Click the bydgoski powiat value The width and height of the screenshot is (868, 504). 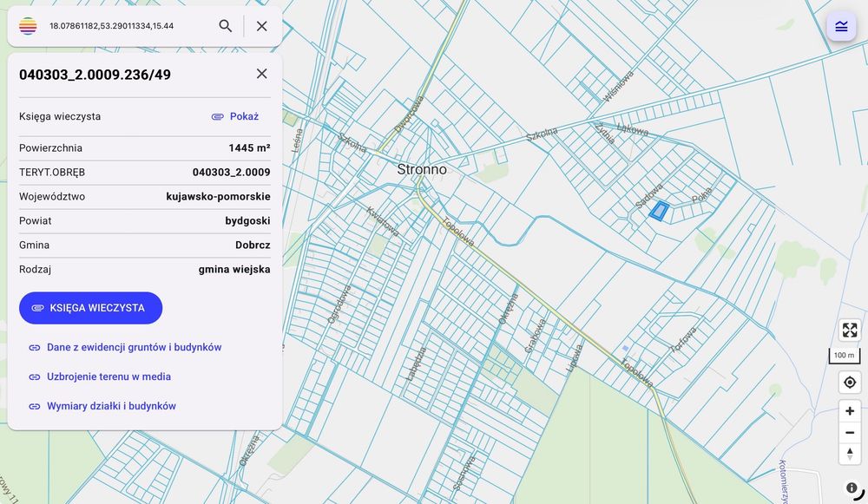coord(247,221)
